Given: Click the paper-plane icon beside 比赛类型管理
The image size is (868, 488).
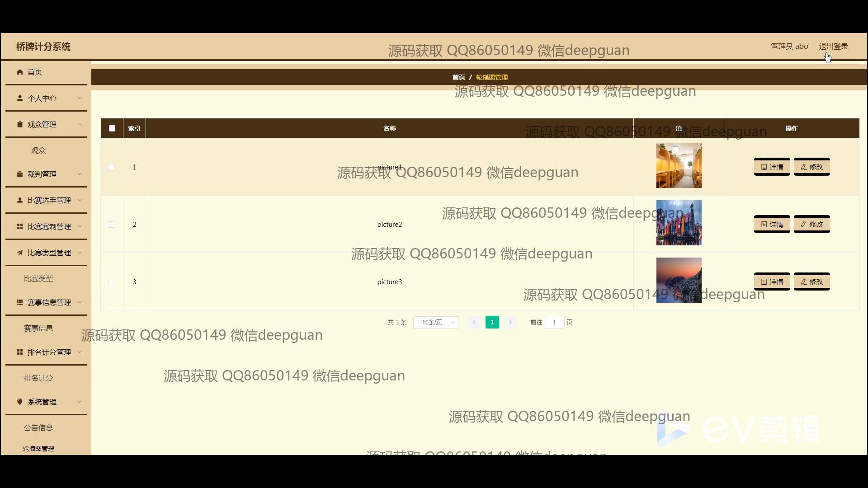Looking at the screenshot, I should point(20,253).
